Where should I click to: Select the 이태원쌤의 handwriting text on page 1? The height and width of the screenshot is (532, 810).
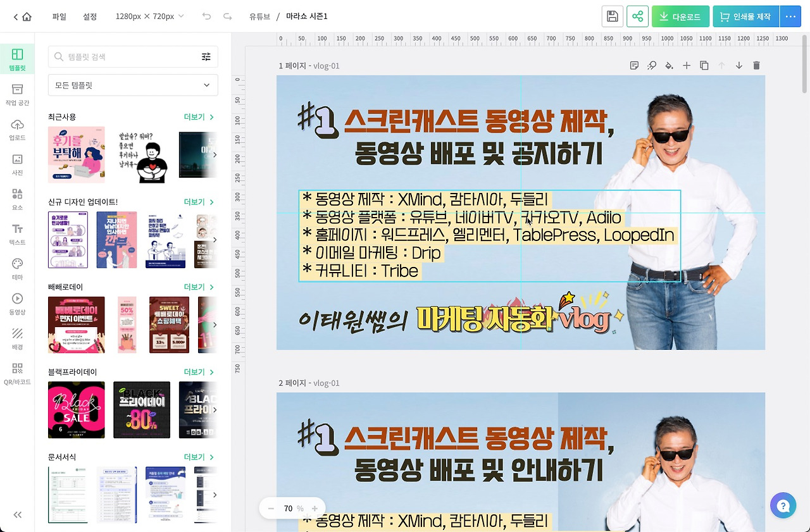(x=353, y=321)
